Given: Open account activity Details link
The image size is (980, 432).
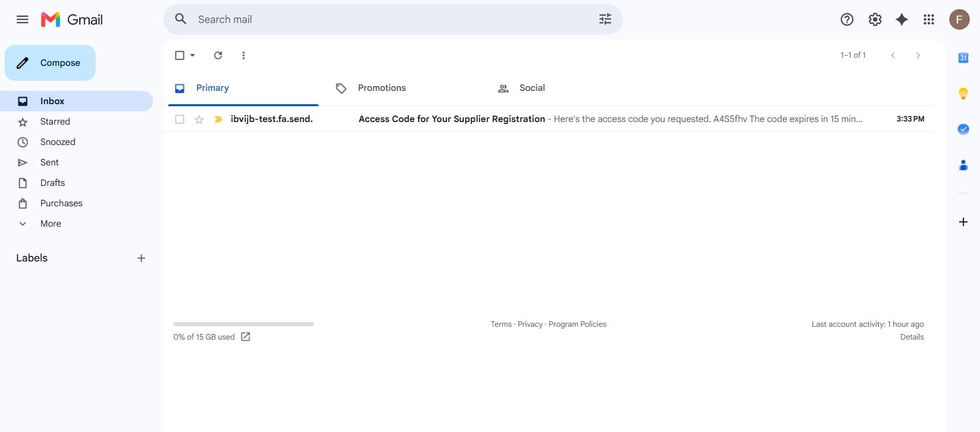Looking at the screenshot, I should click(912, 337).
